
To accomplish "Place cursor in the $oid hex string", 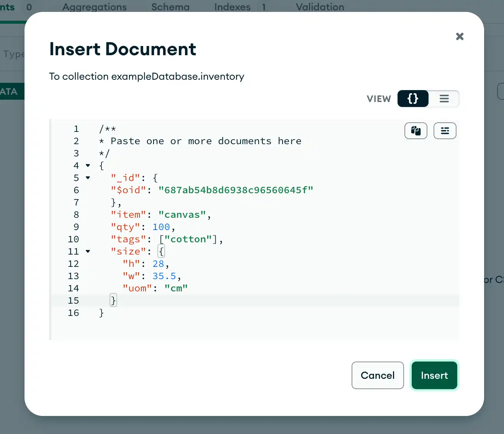I will (236, 190).
